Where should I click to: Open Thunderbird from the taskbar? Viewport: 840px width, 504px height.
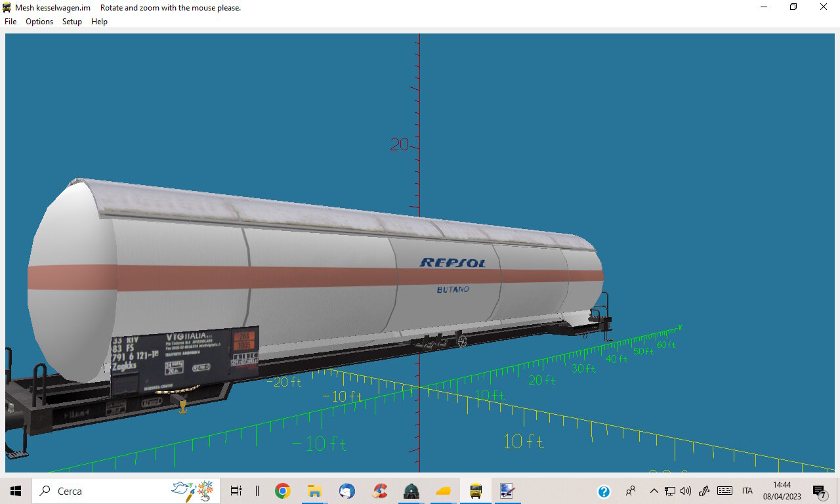pyautogui.click(x=347, y=491)
